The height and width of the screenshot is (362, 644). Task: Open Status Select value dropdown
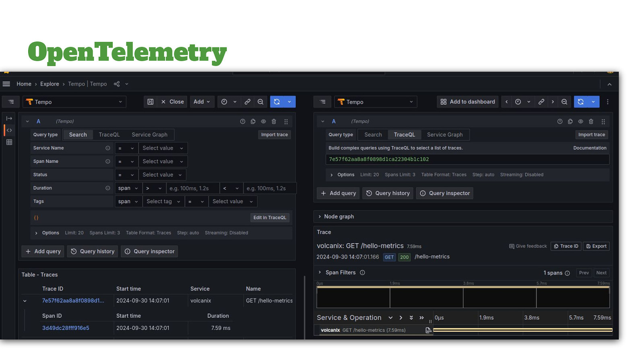click(x=163, y=175)
